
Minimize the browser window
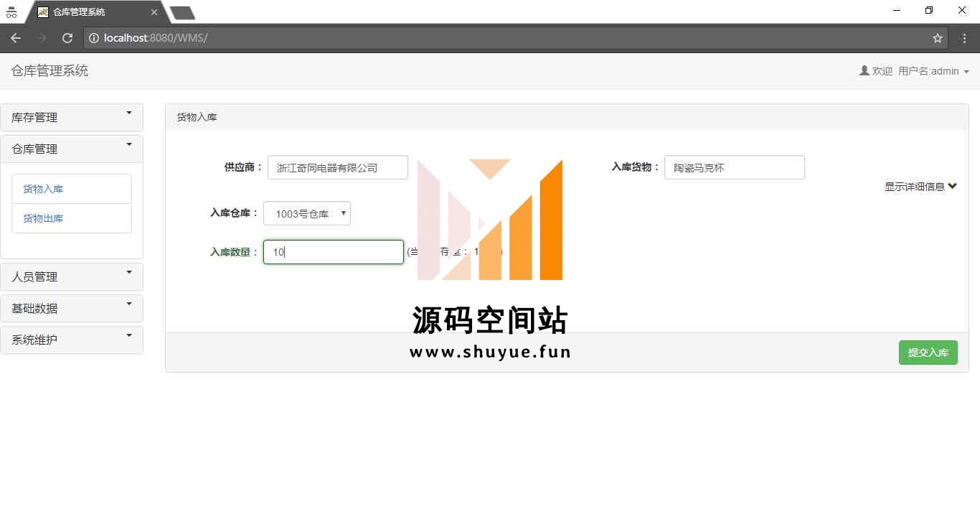coord(897,10)
